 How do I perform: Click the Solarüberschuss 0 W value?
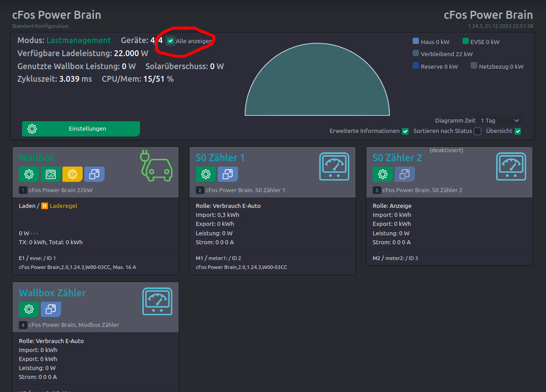[x=217, y=66]
